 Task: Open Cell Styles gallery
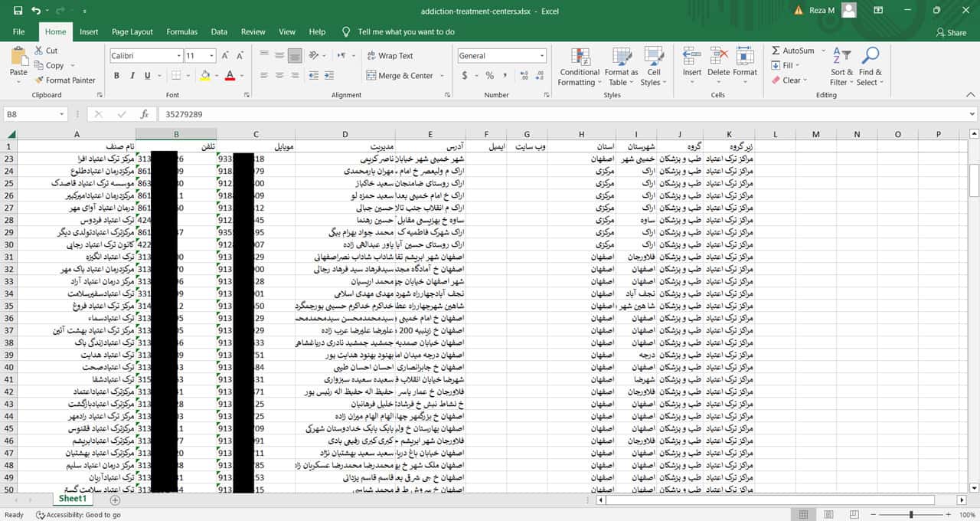pos(653,67)
